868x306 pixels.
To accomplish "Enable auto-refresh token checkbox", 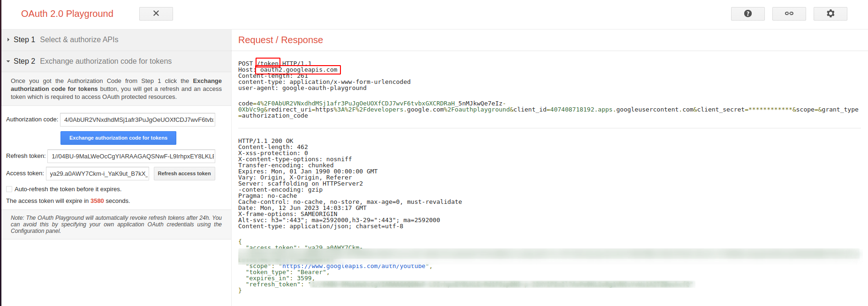I will [9, 189].
